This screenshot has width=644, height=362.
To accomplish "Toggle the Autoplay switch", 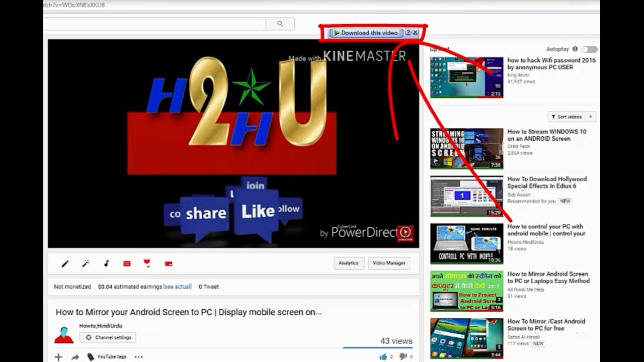I will (590, 49).
